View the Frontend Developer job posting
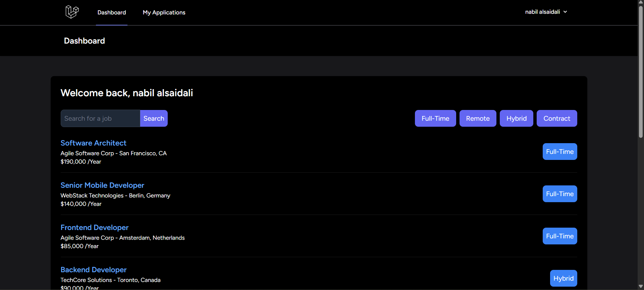 coord(95,227)
